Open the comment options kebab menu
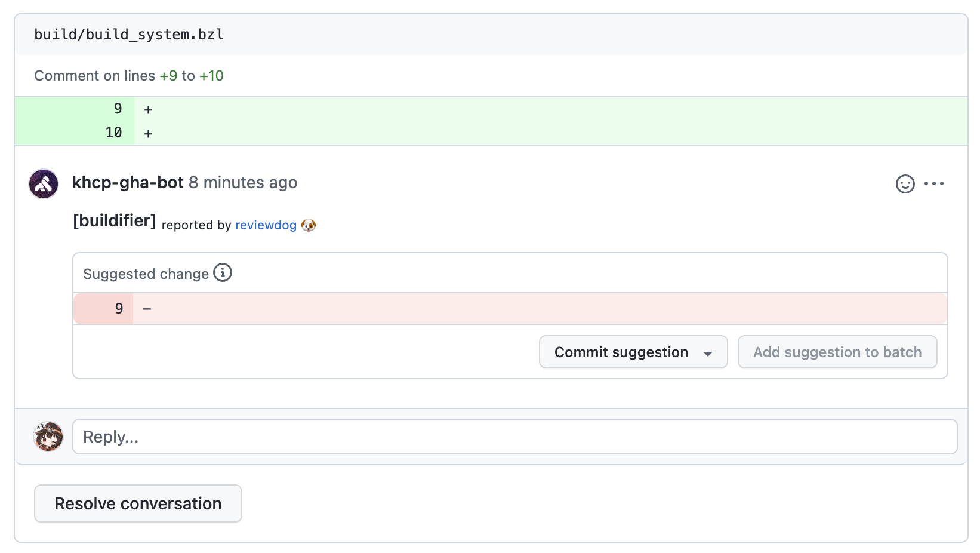Viewport: 980px width, 553px height. coord(934,184)
